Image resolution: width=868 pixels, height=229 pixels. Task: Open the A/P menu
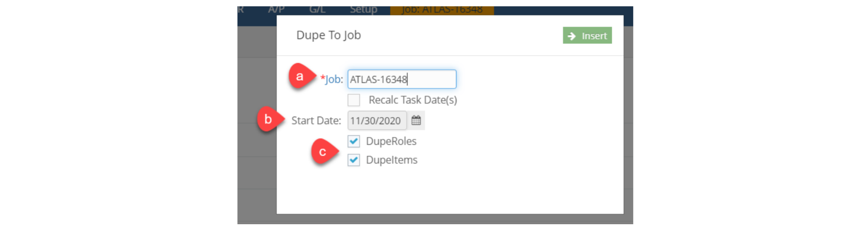tap(276, 10)
